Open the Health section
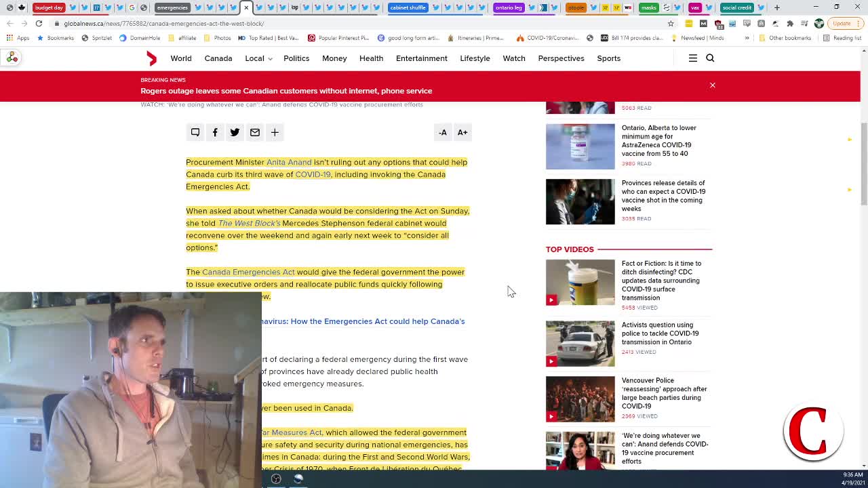Image resolution: width=868 pixels, height=488 pixels. coord(371,58)
